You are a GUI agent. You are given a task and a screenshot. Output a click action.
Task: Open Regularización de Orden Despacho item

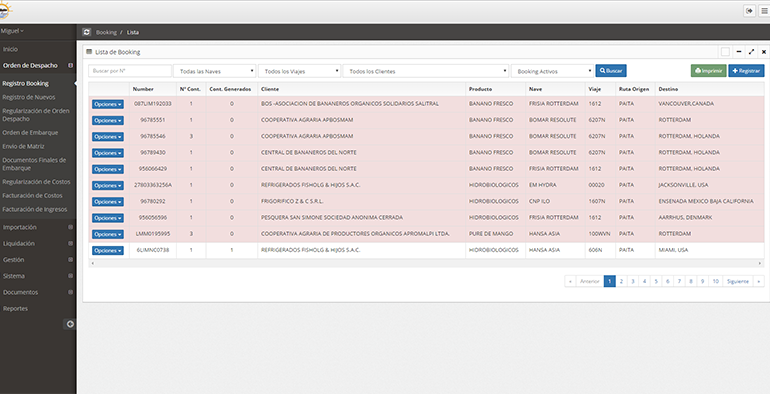[35, 115]
